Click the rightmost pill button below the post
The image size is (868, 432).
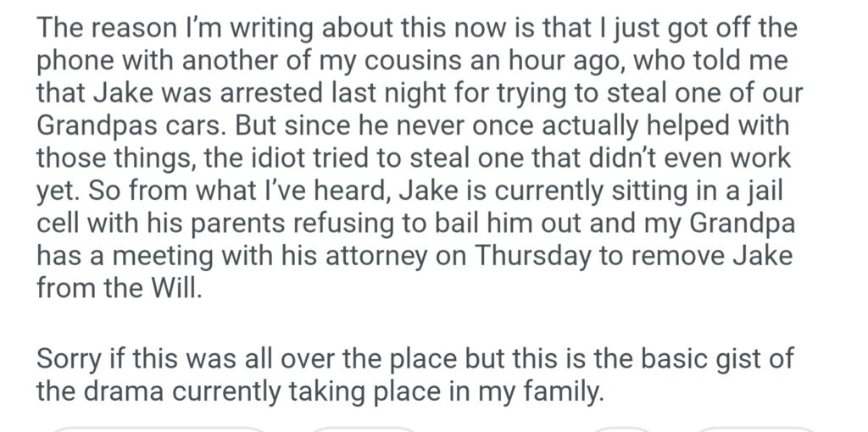click(754, 429)
